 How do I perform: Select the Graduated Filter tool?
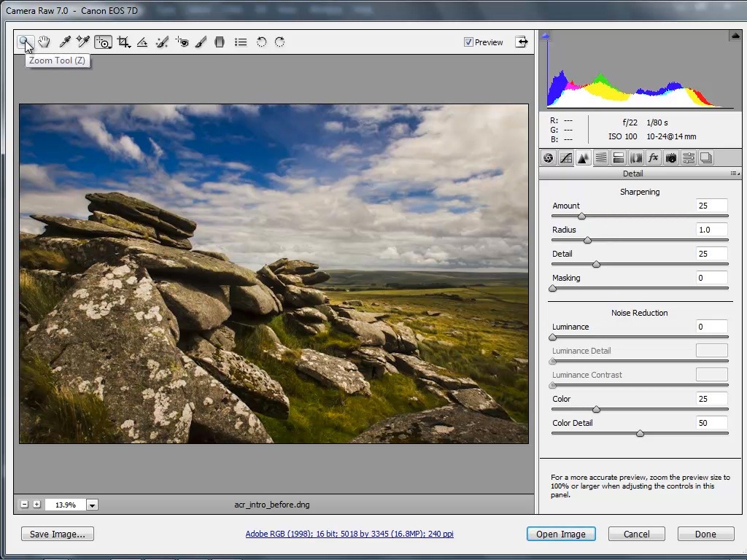coord(220,42)
